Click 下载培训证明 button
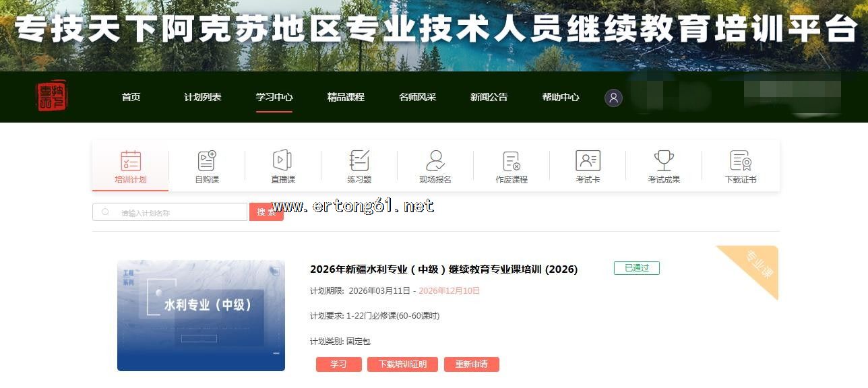This screenshot has height=388, width=868. [x=402, y=364]
